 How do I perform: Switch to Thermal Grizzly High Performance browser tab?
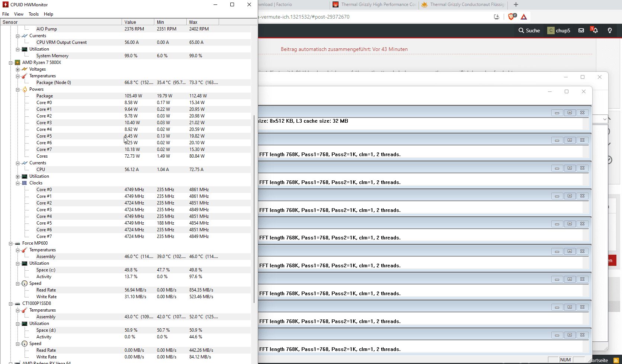tap(374, 4)
